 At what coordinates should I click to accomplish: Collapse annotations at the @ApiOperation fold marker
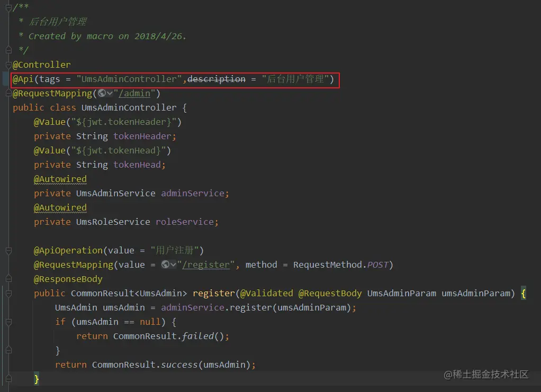click(8, 251)
